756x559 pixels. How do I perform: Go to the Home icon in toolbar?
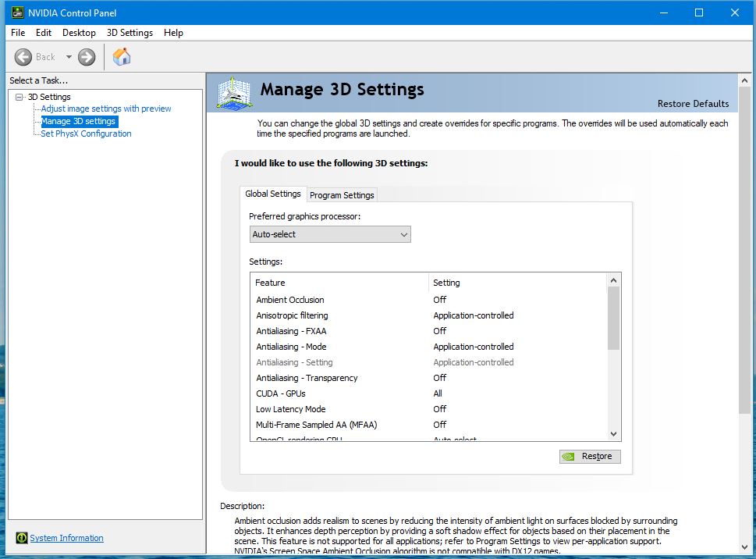pyautogui.click(x=122, y=56)
